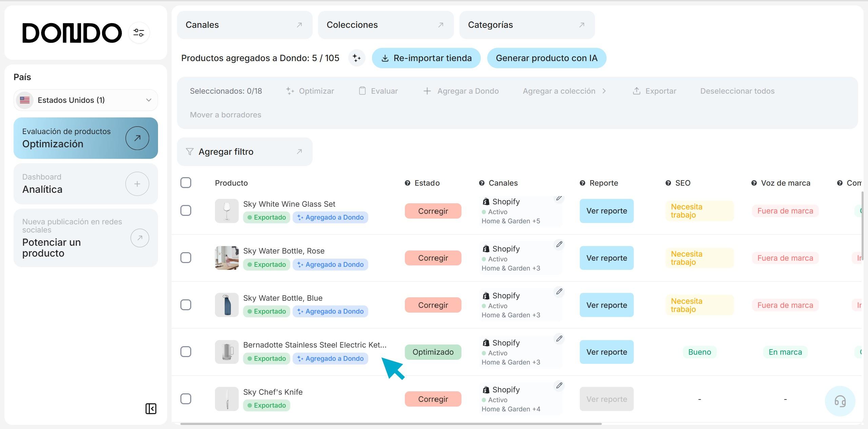Select the Sky White Wine Glass Set checkbox
This screenshot has width=868, height=429.
coord(186,210)
